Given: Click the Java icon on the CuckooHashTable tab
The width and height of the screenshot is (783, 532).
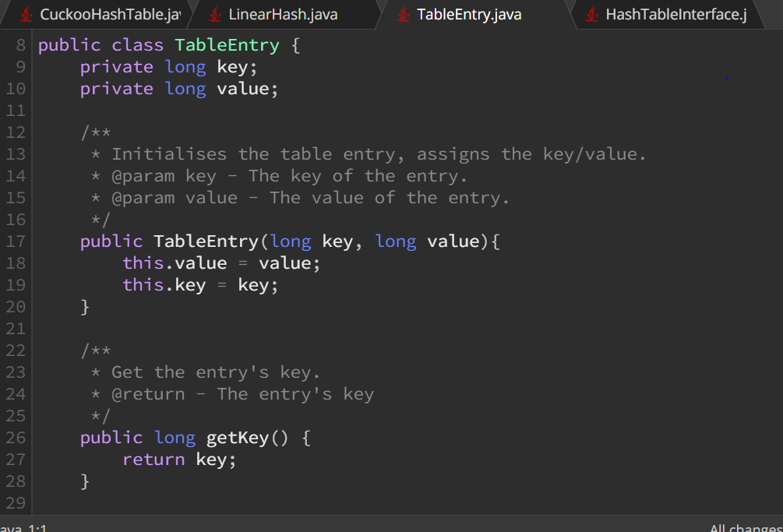Looking at the screenshot, I should pos(26,15).
